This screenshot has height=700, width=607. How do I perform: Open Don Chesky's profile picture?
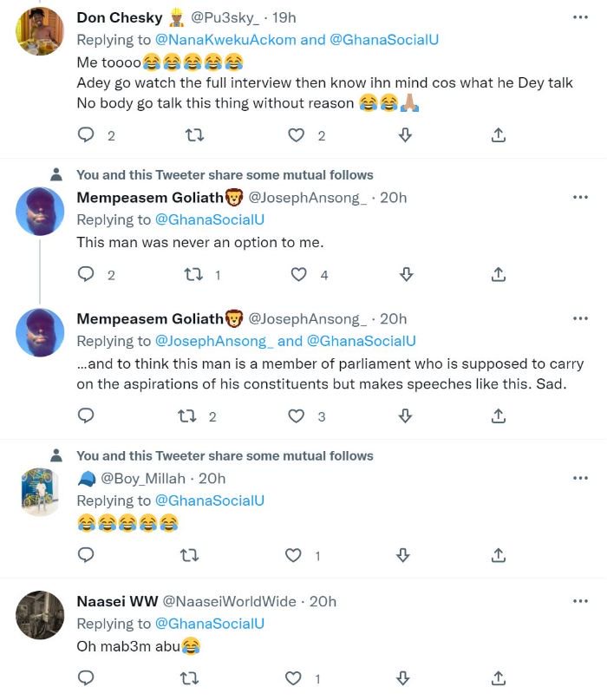[x=40, y=30]
